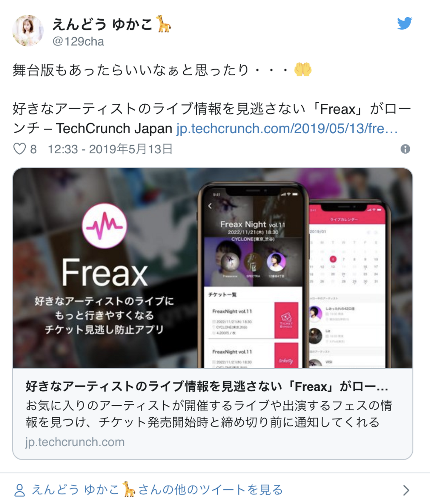Click the back arrow in phone mockup
This screenshot has width=430, height=504.
pos(210,206)
